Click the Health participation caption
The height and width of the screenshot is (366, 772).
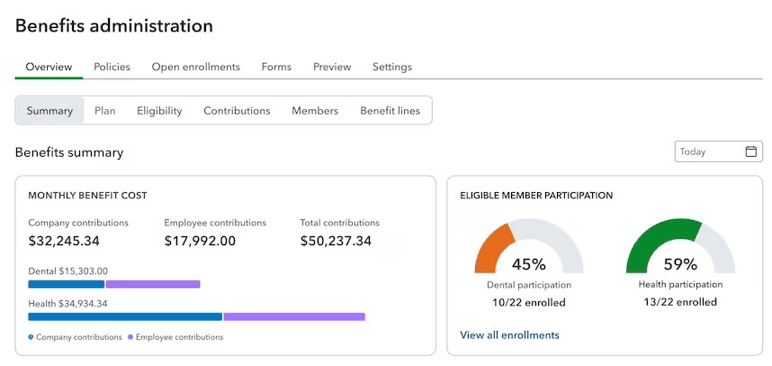680,285
